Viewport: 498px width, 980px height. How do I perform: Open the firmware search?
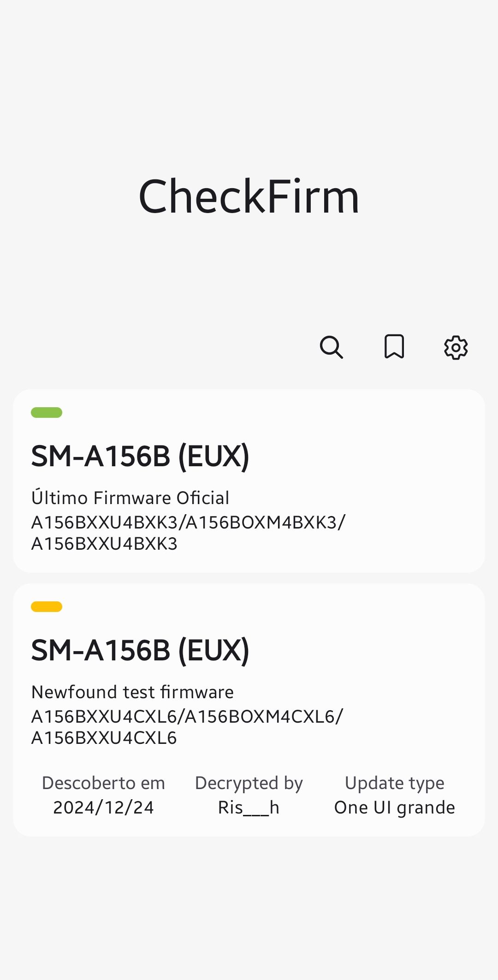pyautogui.click(x=331, y=347)
